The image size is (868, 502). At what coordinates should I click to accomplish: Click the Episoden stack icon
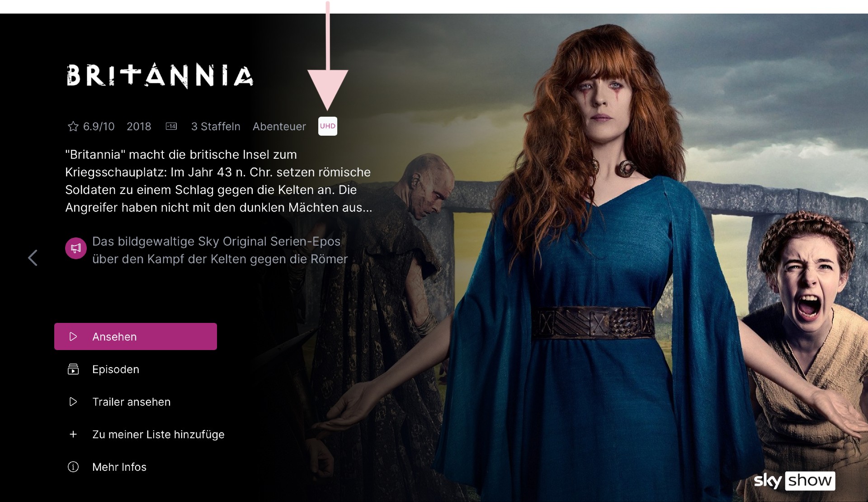point(73,369)
